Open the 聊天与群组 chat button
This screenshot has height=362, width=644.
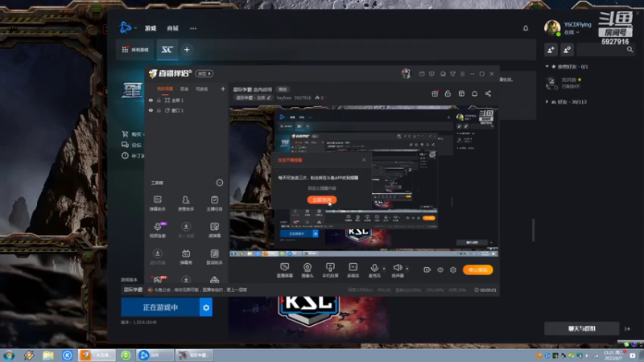pos(581,329)
